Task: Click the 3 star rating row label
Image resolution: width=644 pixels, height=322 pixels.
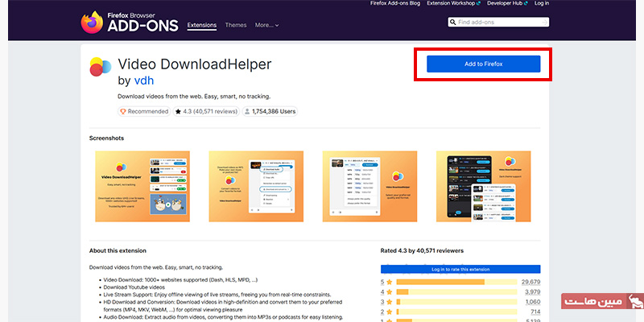Action: (x=386, y=302)
